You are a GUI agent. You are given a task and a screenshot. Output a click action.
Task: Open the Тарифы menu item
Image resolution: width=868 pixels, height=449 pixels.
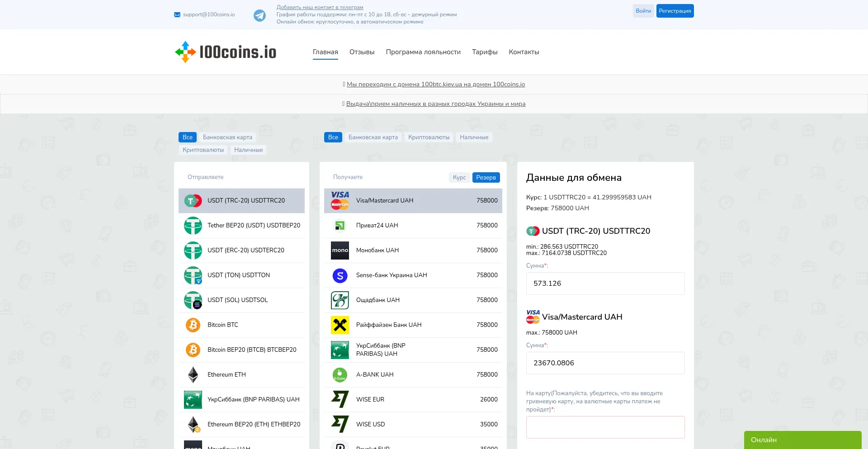pyautogui.click(x=485, y=52)
